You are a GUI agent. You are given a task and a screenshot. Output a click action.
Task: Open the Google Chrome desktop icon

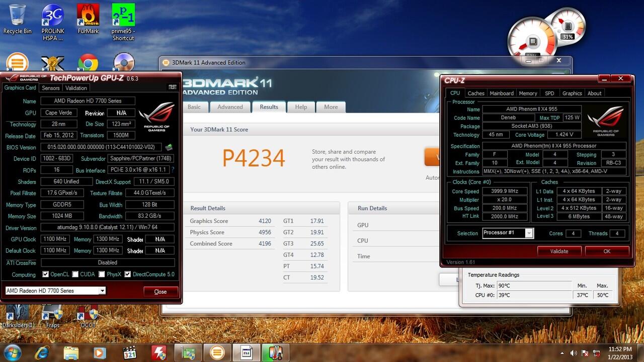(x=88, y=63)
